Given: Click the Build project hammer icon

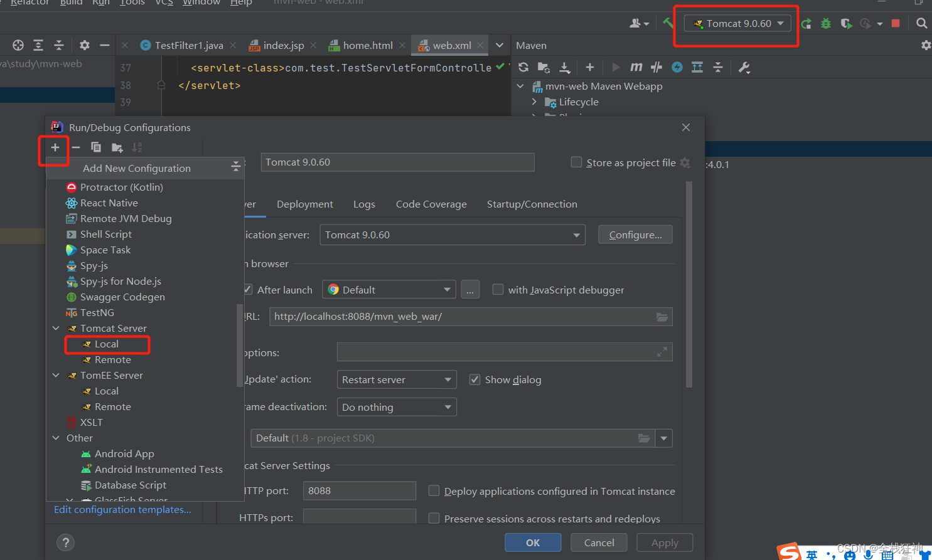Looking at the screenshot, I should [x=668, y=23].
